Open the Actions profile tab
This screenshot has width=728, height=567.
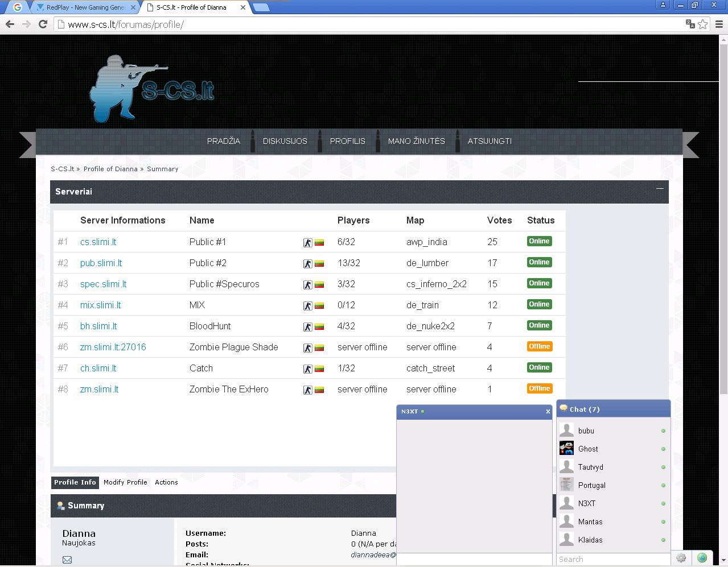(x=166, y=482)
